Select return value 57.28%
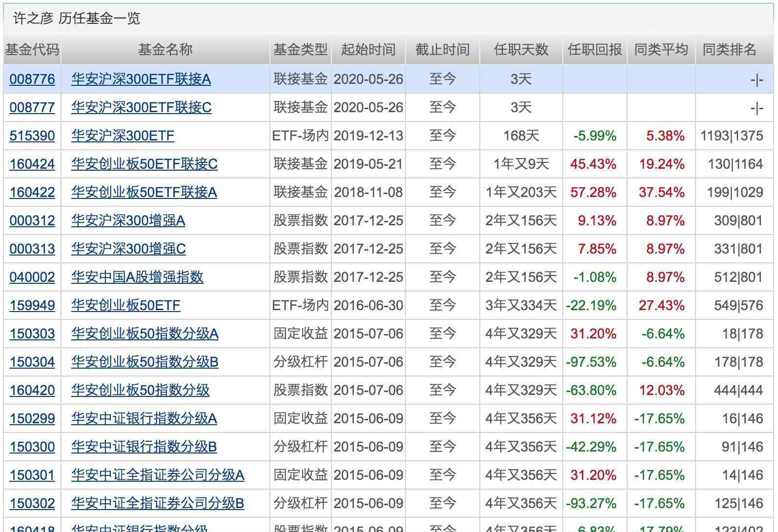 coord(593,192)
